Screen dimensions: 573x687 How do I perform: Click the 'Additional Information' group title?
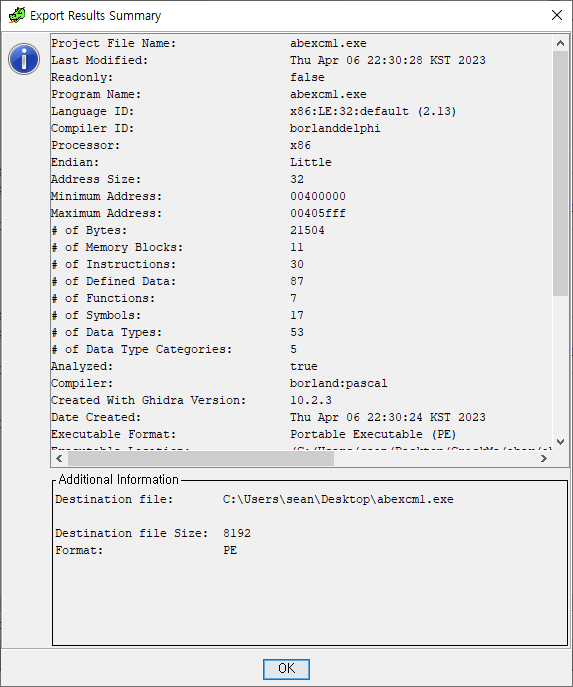tap(118, 480)
